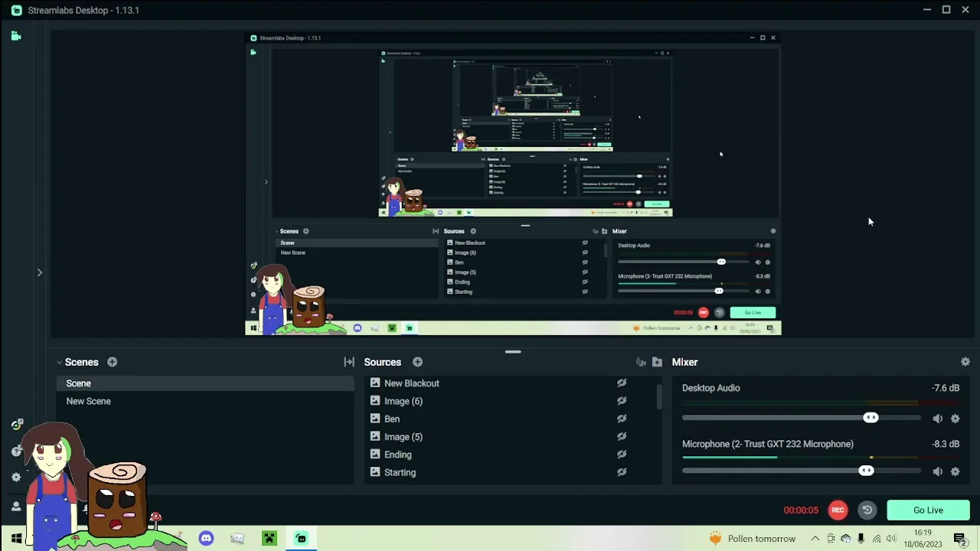Click the 00:00:05 recording timer
The height and width of the screenshot is (551, 980).
click(801, 510)
